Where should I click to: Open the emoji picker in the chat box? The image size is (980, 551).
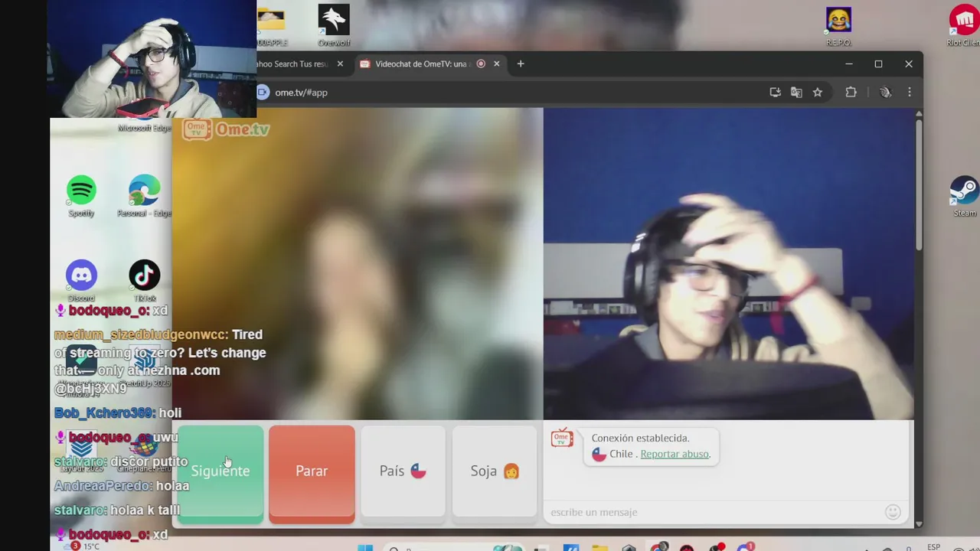pos(892,512)
